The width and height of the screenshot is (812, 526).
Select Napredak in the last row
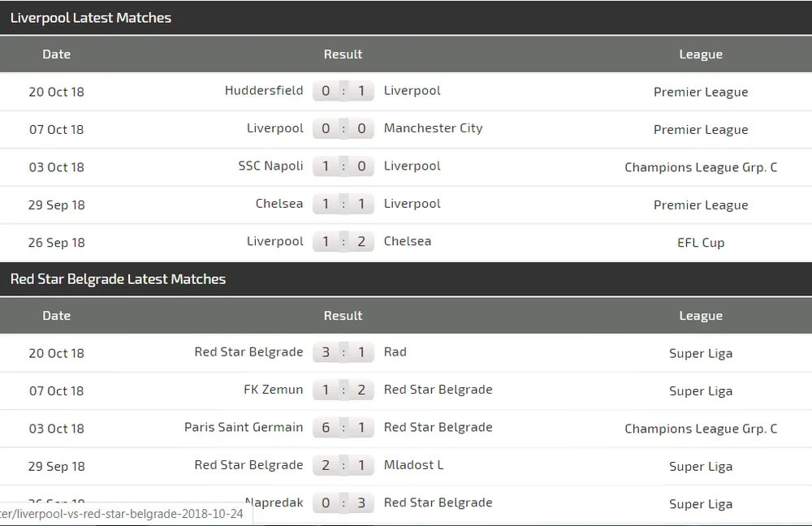pyautogui.click(x=274, y=502)
